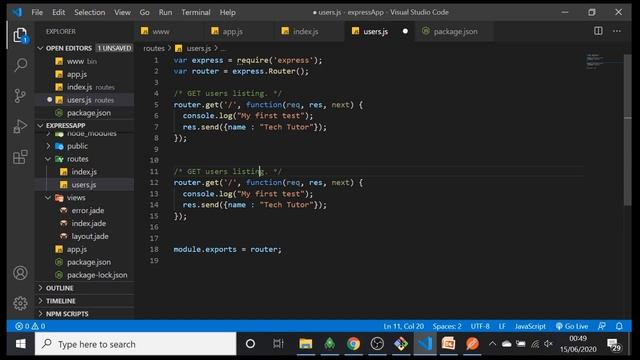Open the Terminal menu

196,12
